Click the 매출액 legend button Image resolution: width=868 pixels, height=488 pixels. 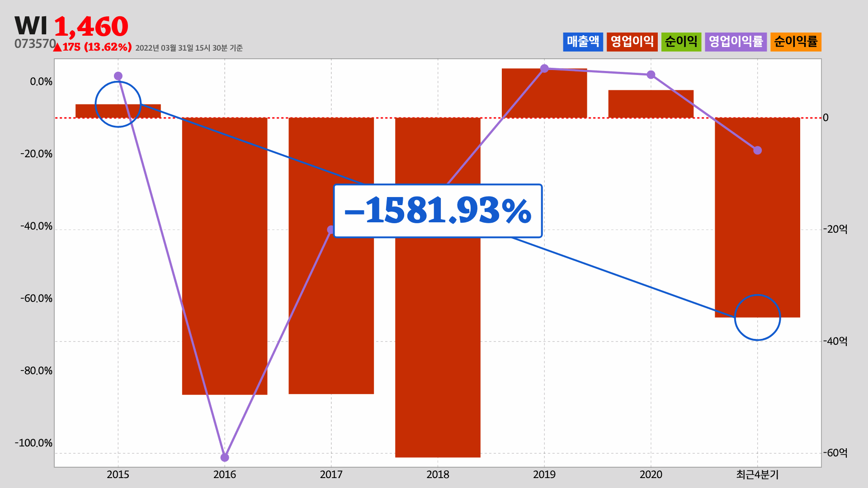[583, 42]
